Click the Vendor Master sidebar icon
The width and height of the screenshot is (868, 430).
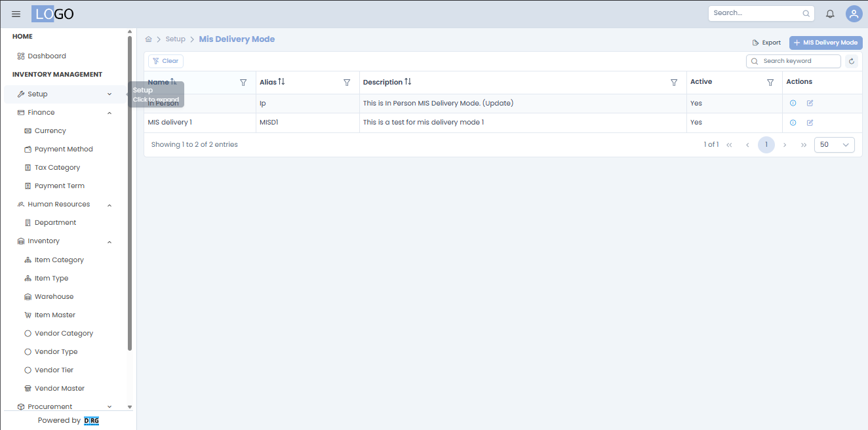[28, 388]
